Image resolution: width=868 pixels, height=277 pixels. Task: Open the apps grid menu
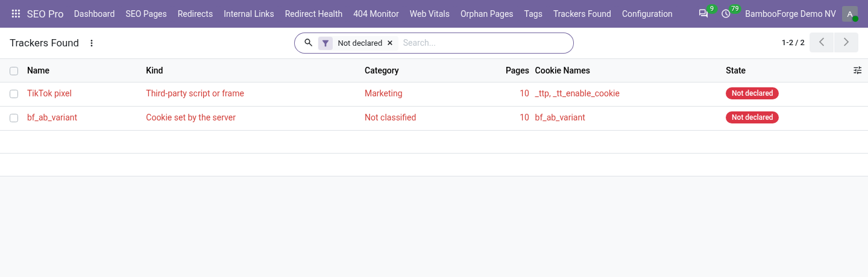point(16,14)
